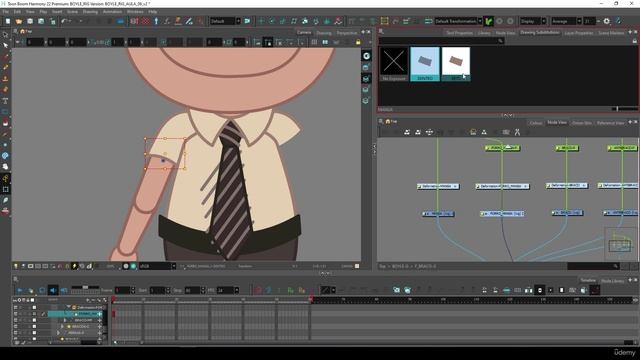Image resolution: width=640 pixels, height=360 pixels.
Task: Toggle the yellow lock icon in the Camera toolbar
Action: 358,42
